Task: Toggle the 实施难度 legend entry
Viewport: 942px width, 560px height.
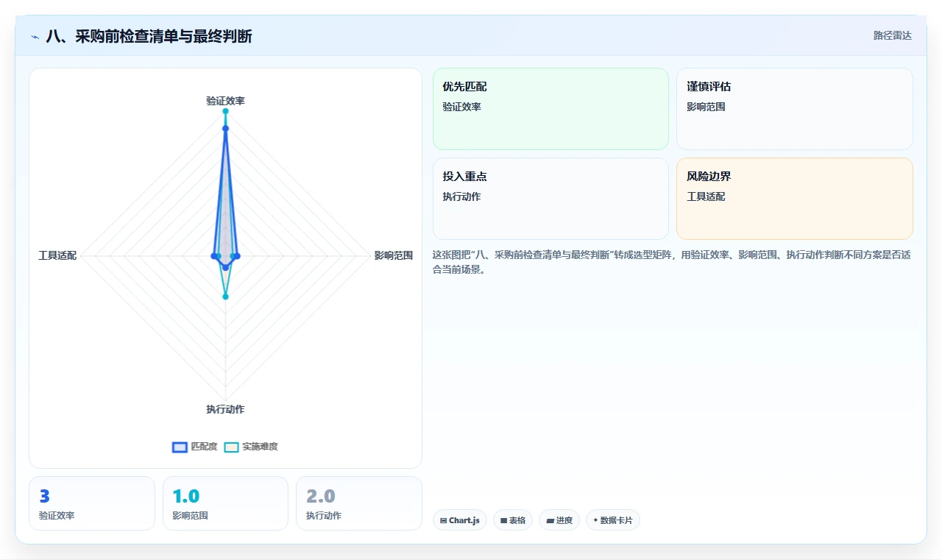Action: (251, 447)
